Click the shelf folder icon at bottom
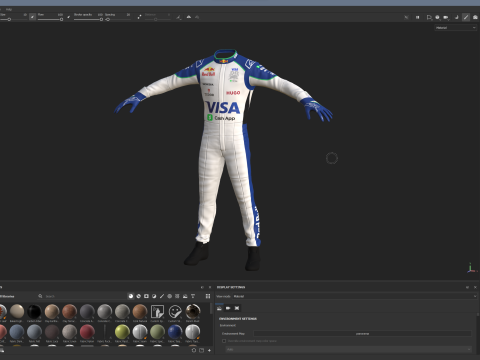480x360 pixels. [x=201, y=350]
